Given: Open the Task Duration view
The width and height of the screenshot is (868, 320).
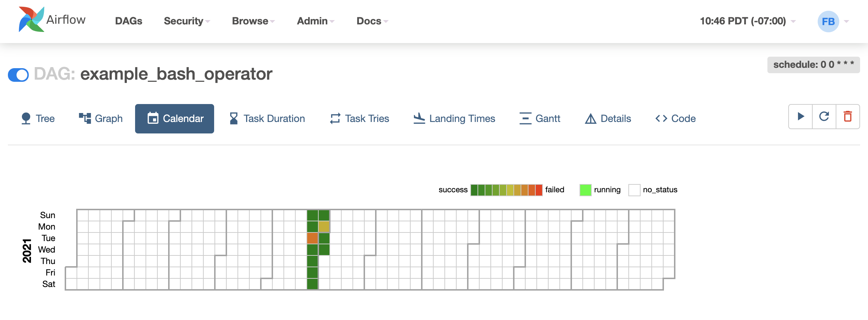Looking at the screenshot, I should 267,119.
